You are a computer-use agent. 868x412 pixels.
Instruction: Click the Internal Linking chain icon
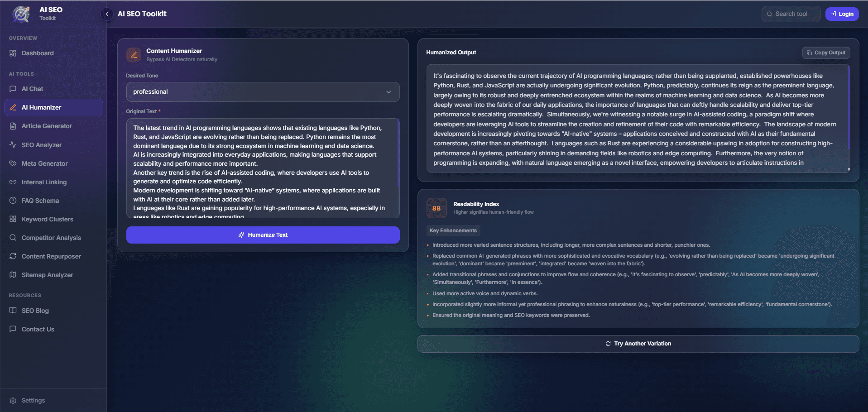pos(13,182)
